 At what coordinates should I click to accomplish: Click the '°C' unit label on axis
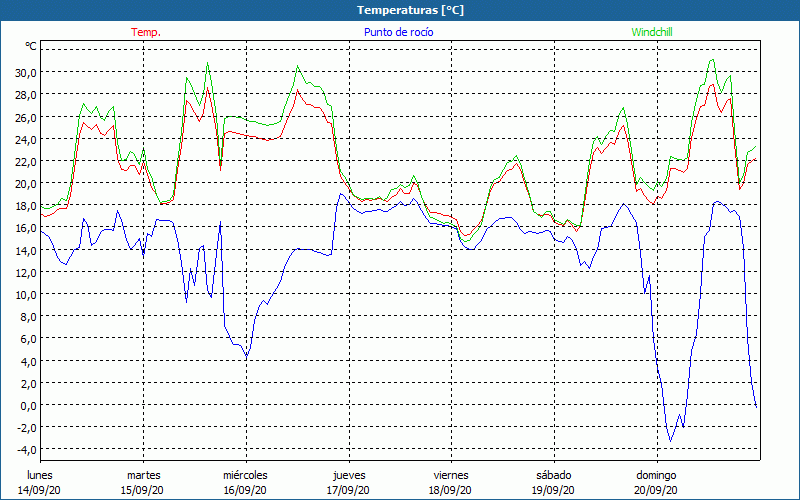click(31, 46)
